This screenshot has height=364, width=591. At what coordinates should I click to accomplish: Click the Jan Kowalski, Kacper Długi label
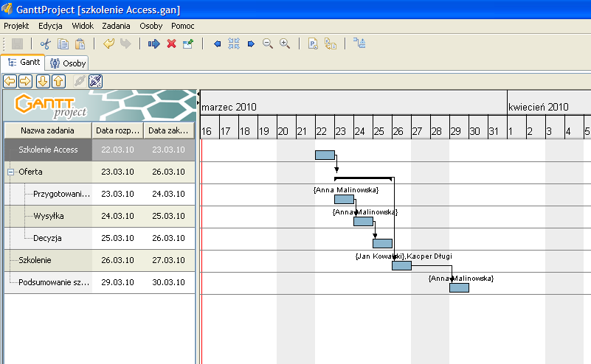tap(404, 256)
